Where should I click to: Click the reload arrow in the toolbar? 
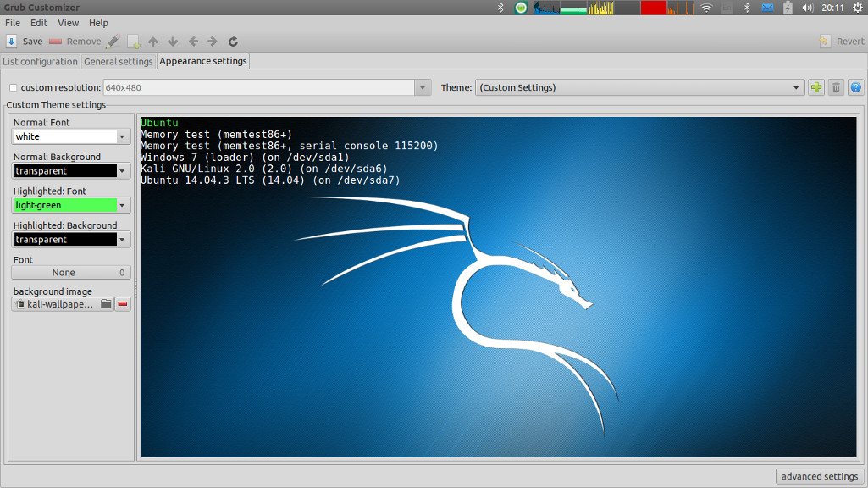pyautogui.click(x=233, y=42)
